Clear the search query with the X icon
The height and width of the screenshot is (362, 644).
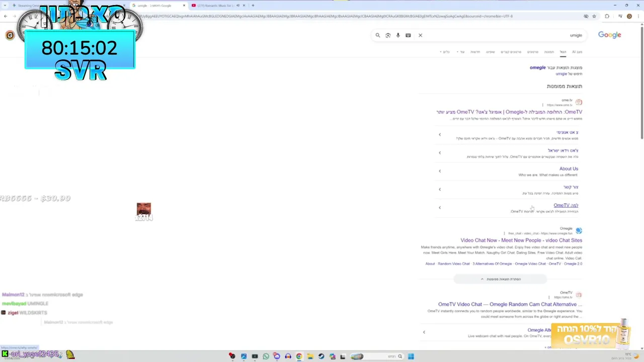420,35
